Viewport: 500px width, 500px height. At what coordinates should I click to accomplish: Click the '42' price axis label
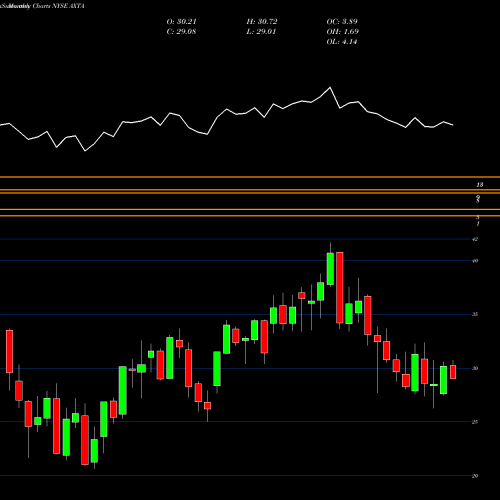(475, 239)
